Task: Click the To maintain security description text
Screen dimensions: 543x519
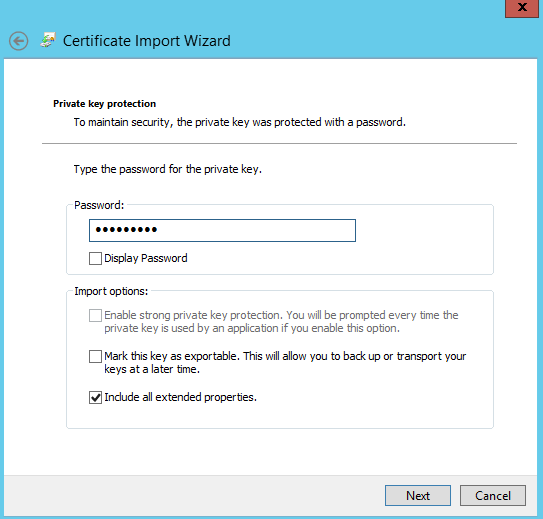Action: (240, 122)
